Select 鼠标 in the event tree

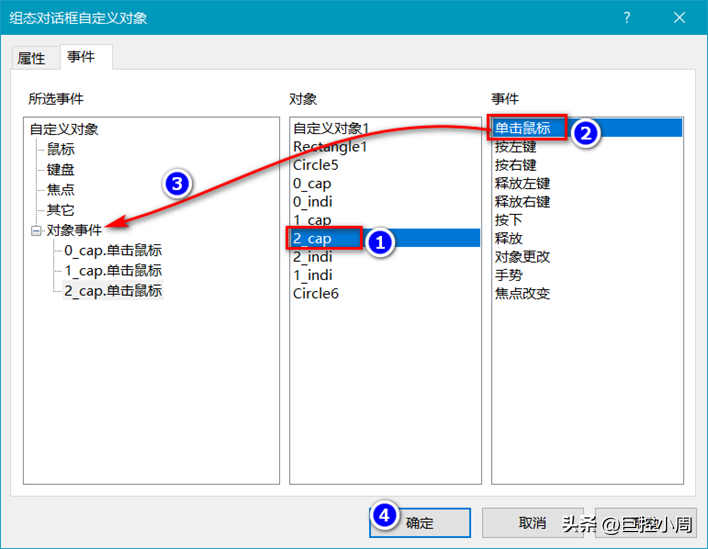(60, 149)
